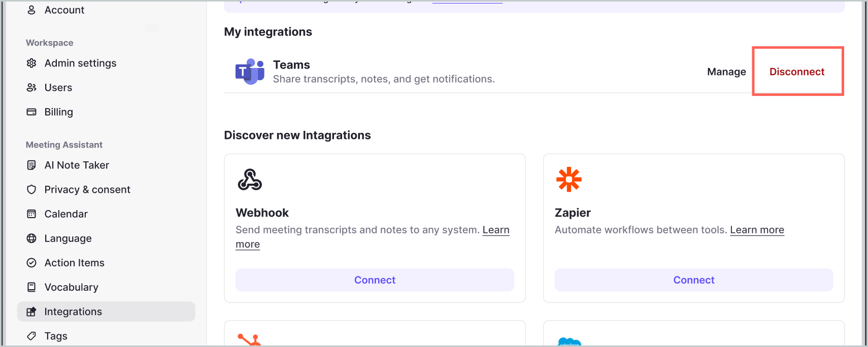Click the Action Items checkmark icon
Image resolution: width=868 pixels, height=347 pixels.
point(31,262)
